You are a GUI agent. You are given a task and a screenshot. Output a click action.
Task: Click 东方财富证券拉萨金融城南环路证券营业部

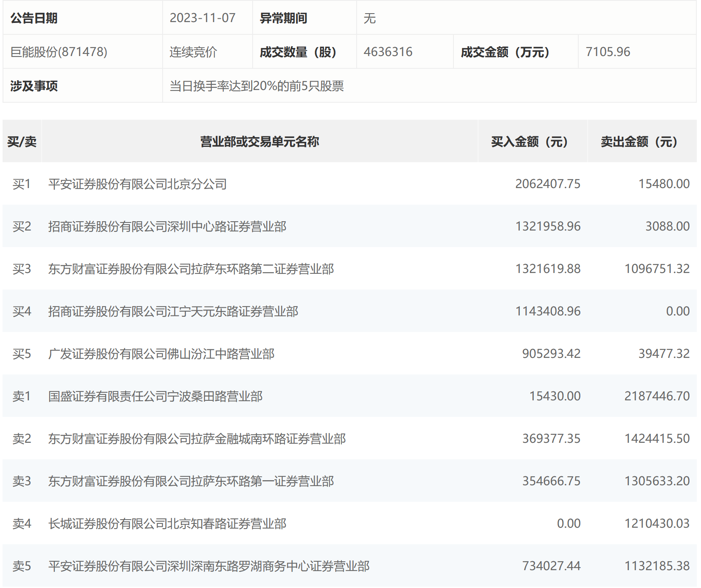(x=197, y=439)
